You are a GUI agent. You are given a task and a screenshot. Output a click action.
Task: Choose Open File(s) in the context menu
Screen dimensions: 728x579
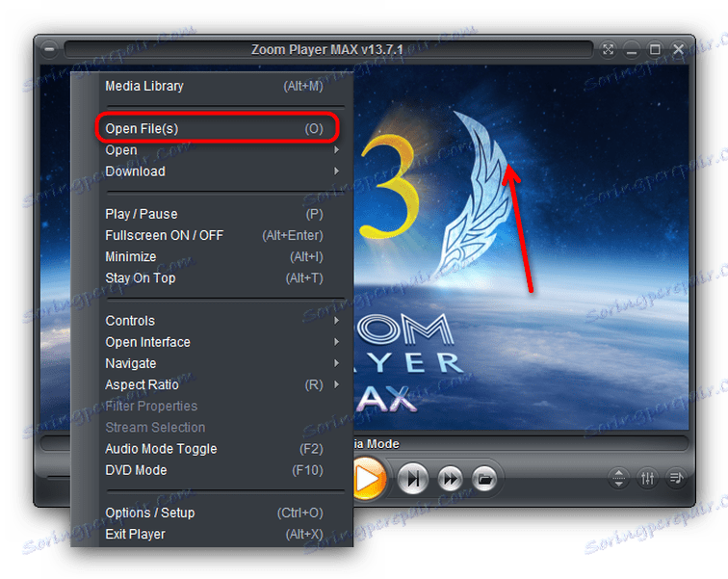click(214, 129)
